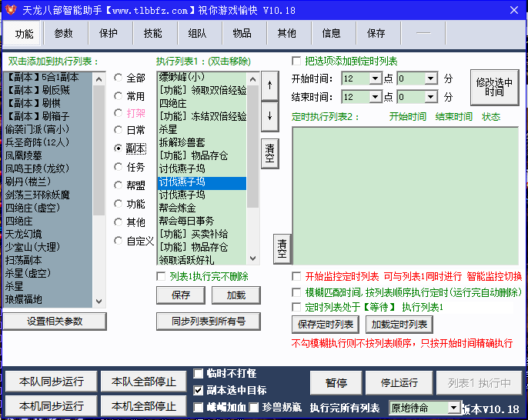Open end time minute dropdown
The width and height of the screenshot is (528, 420).
431,97
